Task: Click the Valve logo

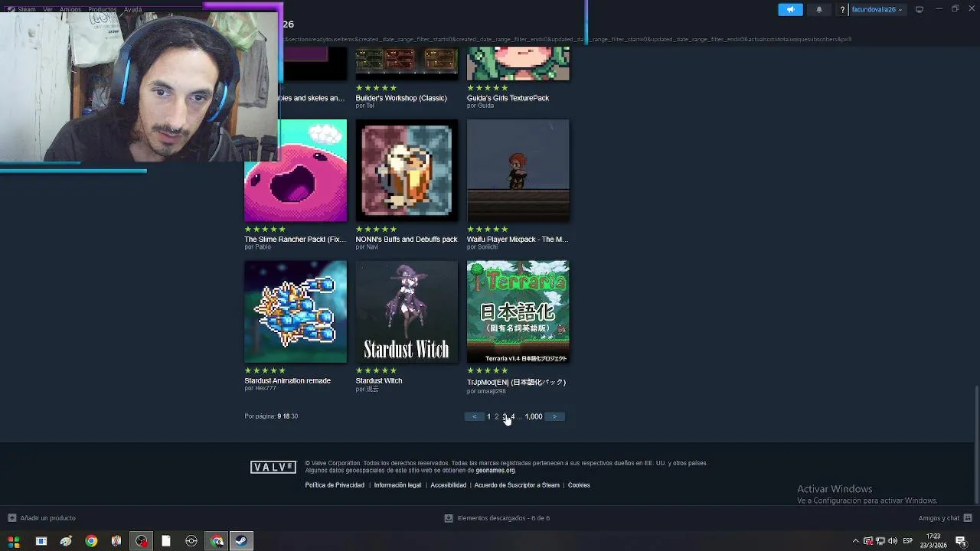Action: coord(273,467)
